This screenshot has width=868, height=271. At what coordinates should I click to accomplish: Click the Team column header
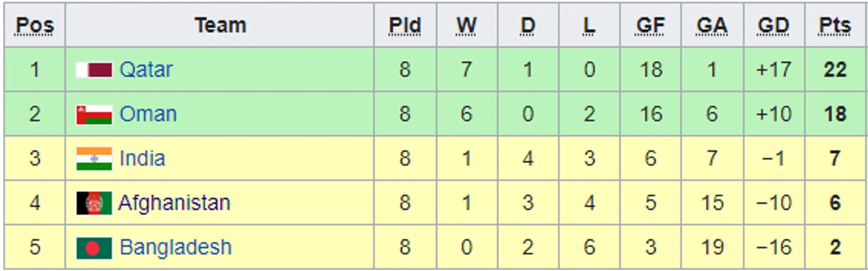click(220, 26)
